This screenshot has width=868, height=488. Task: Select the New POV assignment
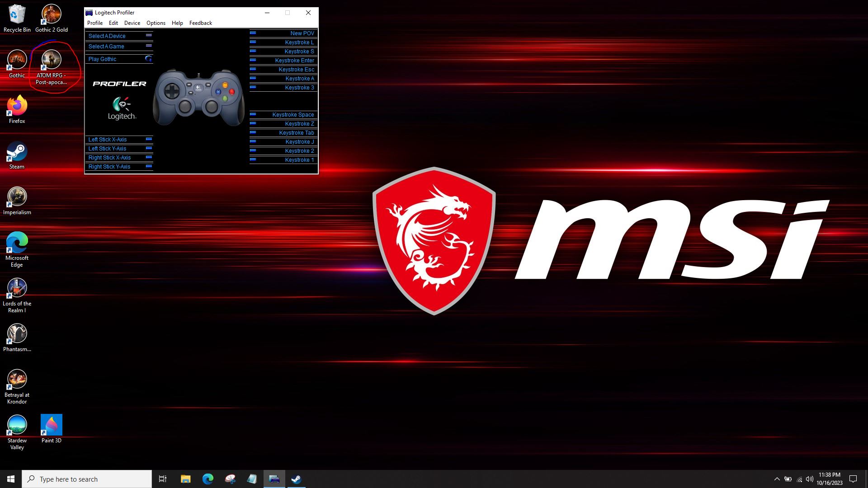(x=283, y=33)
